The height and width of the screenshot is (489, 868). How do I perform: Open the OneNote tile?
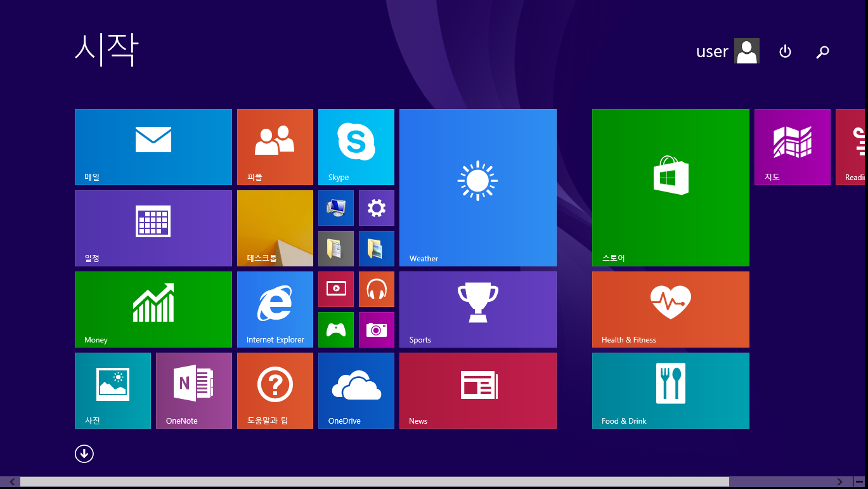tap(193, 390)
